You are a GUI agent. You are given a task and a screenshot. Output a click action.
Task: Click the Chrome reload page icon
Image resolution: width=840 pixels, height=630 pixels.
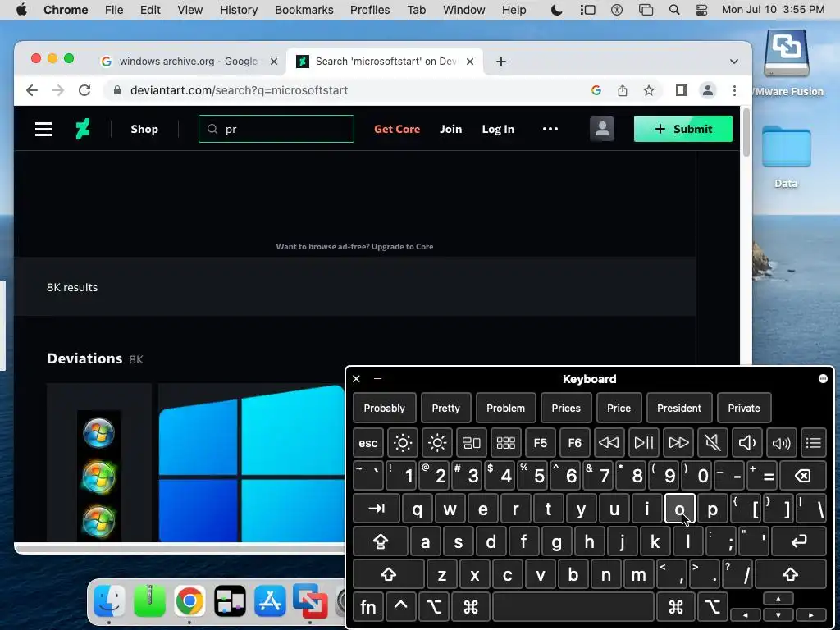[84, 90]
